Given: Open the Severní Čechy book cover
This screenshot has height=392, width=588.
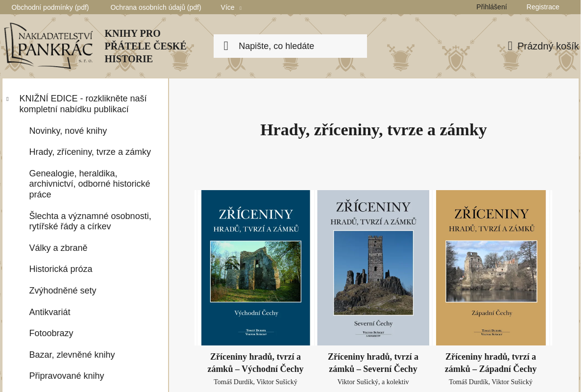Looking at the screenshot, I should [x=373, y=268].
